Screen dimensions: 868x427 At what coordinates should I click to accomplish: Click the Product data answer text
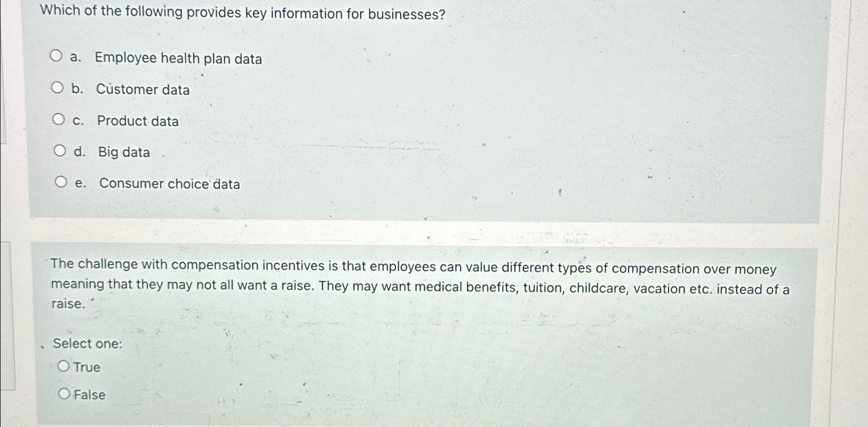click(137, 122)
